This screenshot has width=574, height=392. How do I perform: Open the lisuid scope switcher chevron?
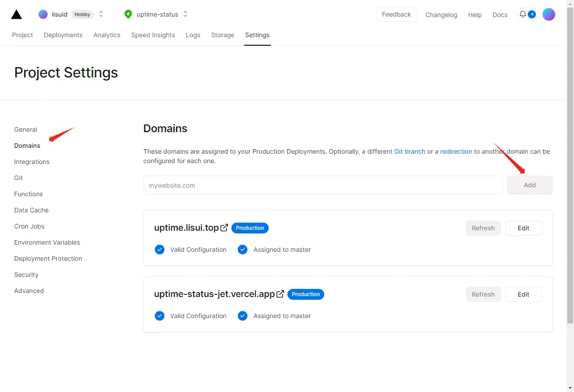[x=101, y=14]
